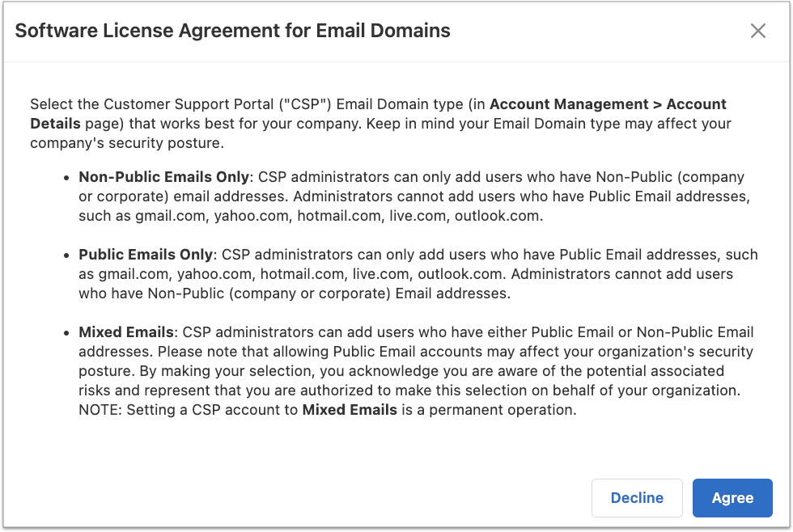Click the bold Non-Public Emails Only heading
Image resolution: width=793 pixels, height=532 pixels.
(x=166, y=177)
